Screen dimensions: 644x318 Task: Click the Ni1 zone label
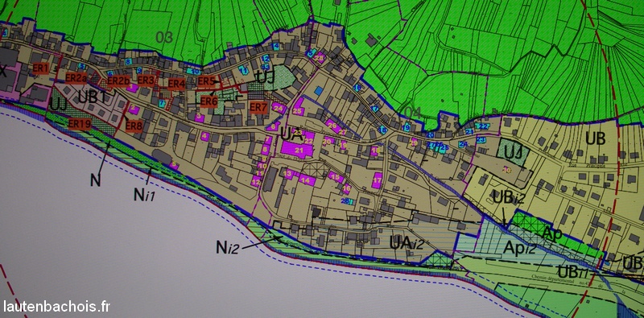click(144, 195)
